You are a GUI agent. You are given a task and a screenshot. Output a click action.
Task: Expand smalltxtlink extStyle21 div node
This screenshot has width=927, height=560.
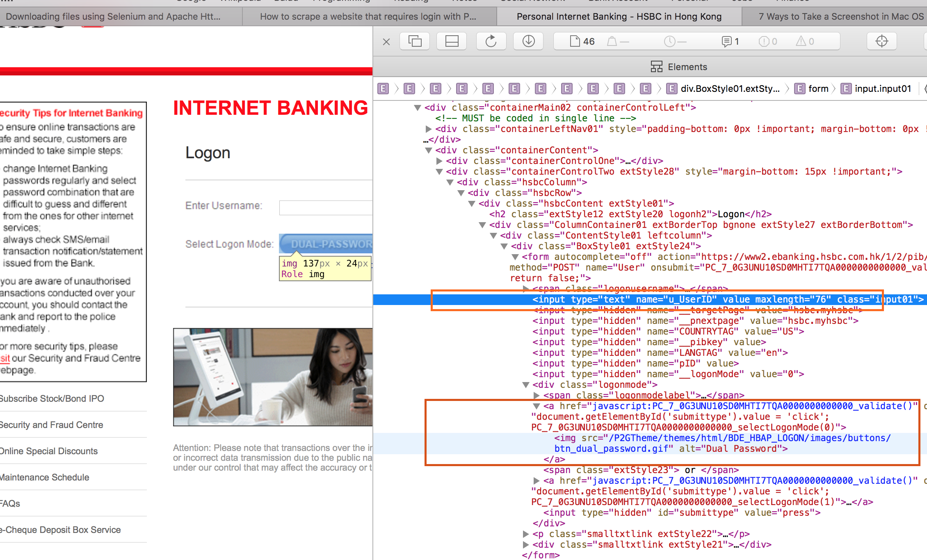525,545
